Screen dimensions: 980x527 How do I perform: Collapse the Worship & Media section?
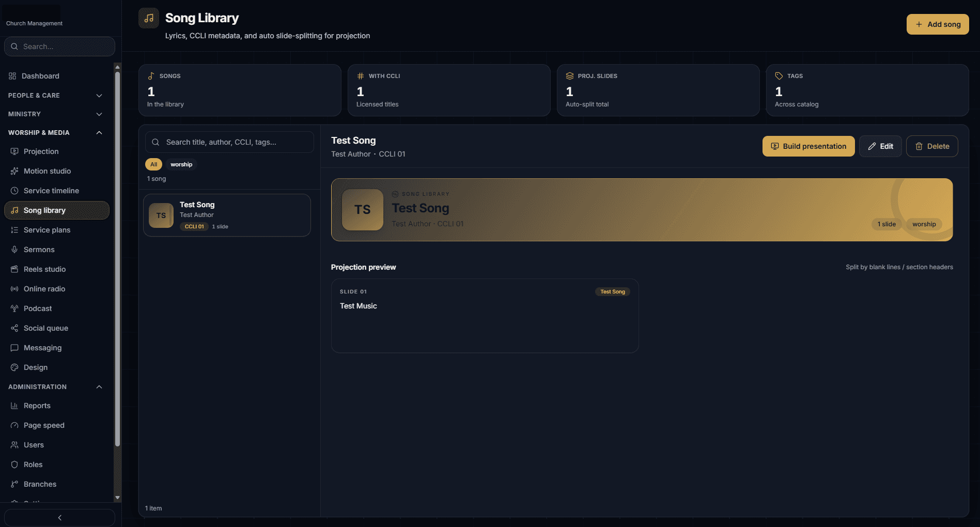(x=56, y=133)
